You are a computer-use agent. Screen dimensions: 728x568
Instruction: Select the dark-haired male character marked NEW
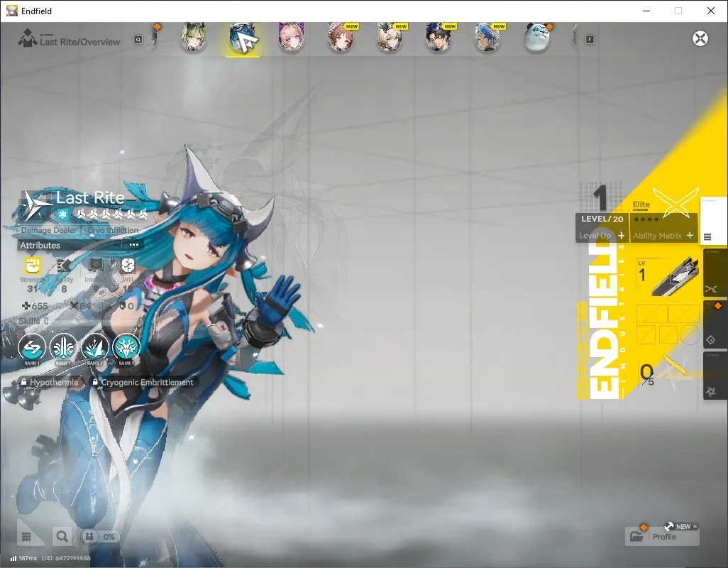[x=439, y=38]
